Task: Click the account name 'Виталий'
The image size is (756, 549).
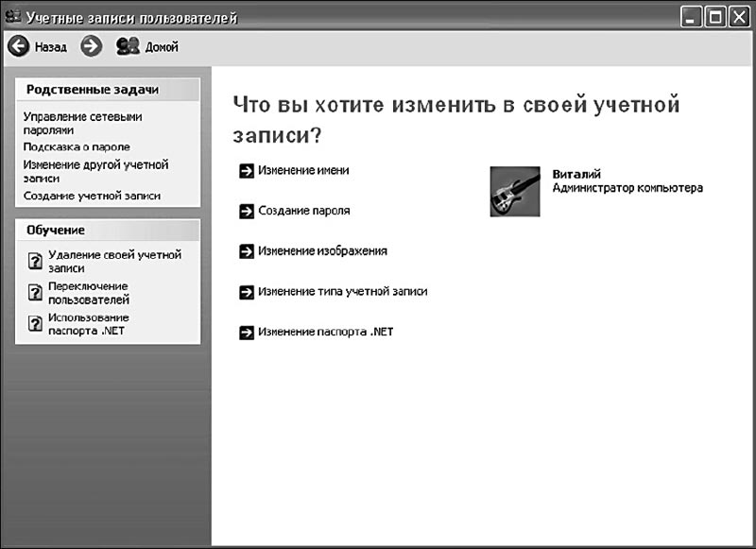Action: (x=576, y=174)
